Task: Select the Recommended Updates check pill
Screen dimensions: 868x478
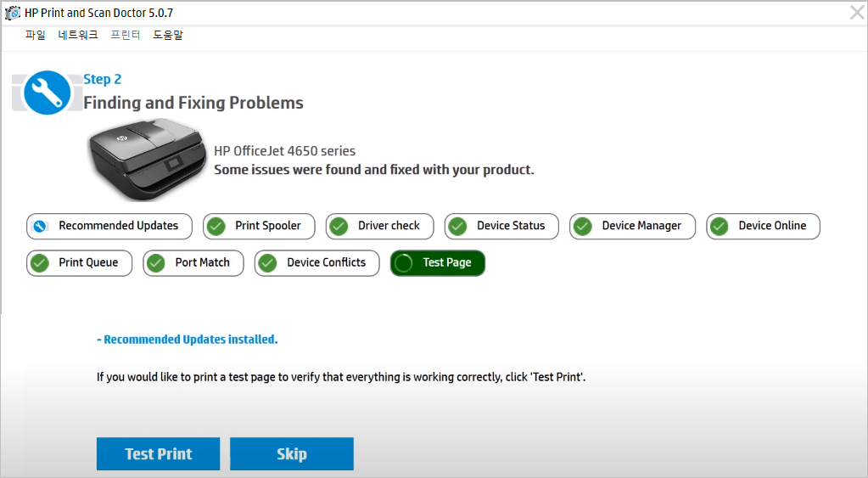Action: pos(109,226)
